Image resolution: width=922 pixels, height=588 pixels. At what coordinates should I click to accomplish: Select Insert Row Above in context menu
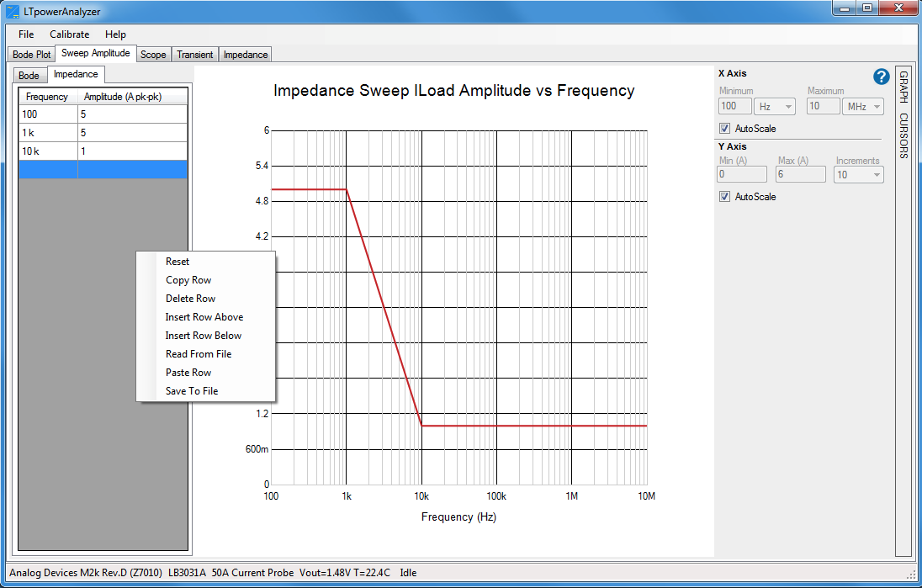[x=204, y=317]
